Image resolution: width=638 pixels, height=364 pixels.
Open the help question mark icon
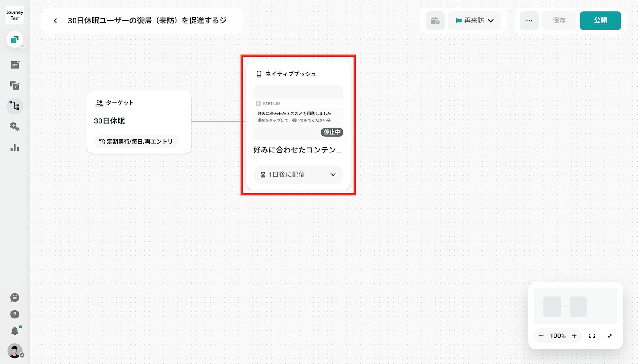point(15,314)
